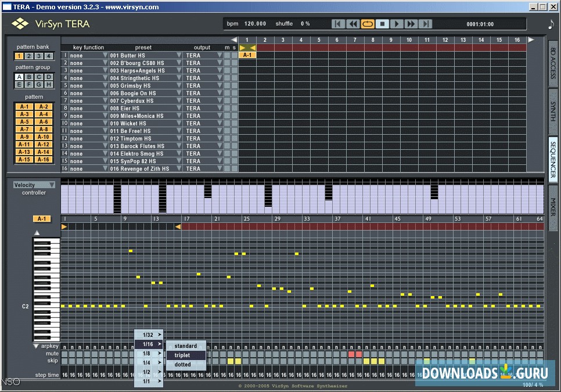
Task: Stop playback with the Stop button
Action: (x=382, y=24)
